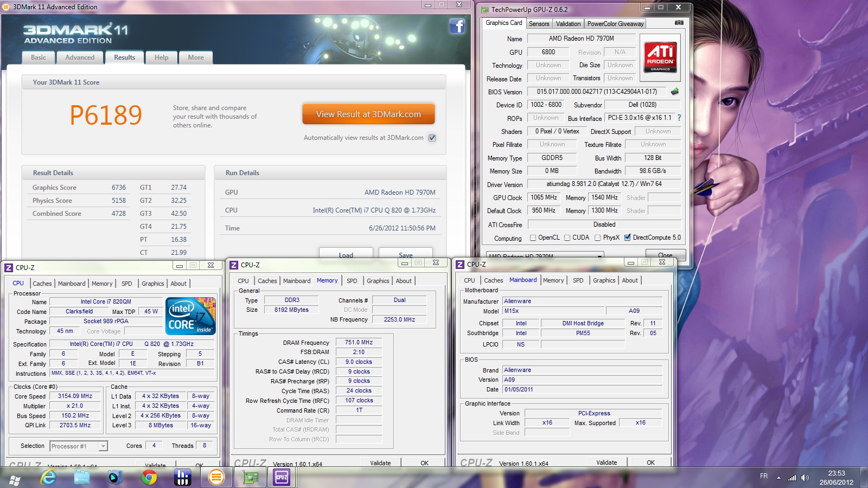Open SPD tab in middle CPU-Z window
The image size is (868, 488).
[x=352, y=281]
